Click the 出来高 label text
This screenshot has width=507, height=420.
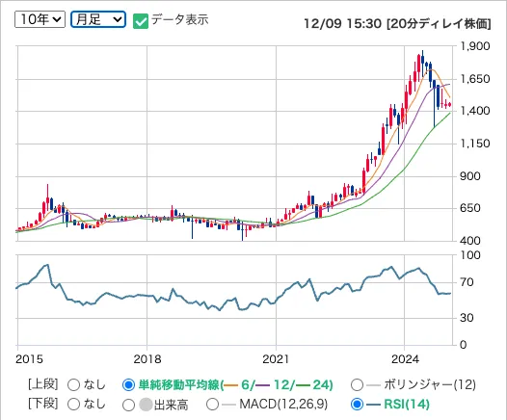point(171,405)
